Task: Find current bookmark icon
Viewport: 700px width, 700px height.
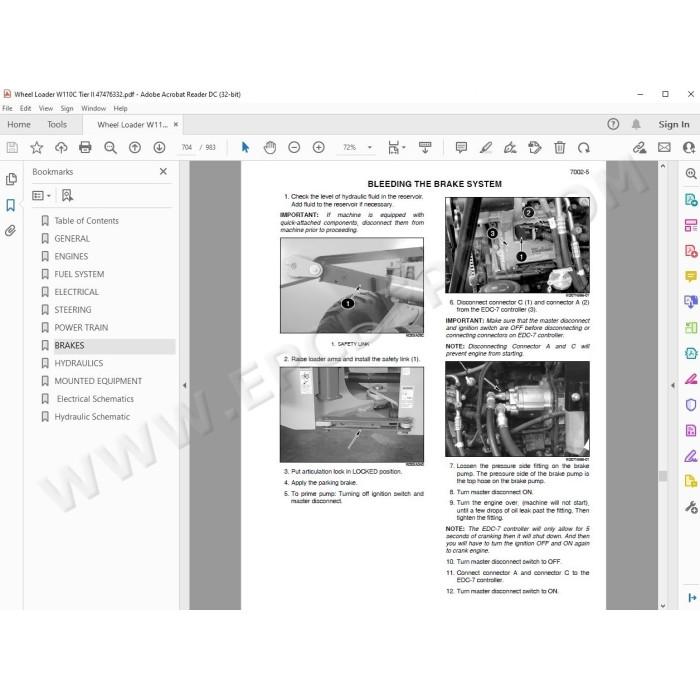Action: (x=67, y=196)
